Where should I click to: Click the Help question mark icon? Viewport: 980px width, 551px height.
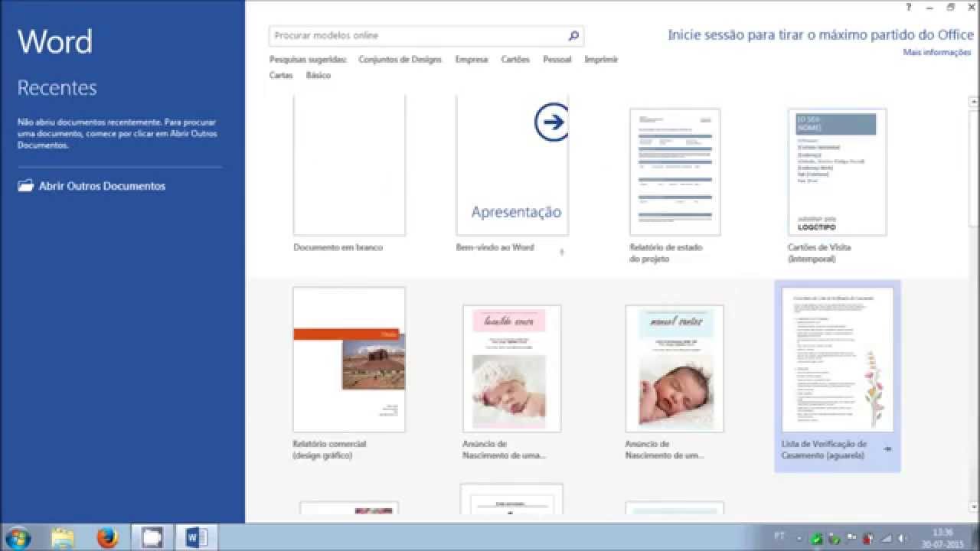(x=909, y=7)
